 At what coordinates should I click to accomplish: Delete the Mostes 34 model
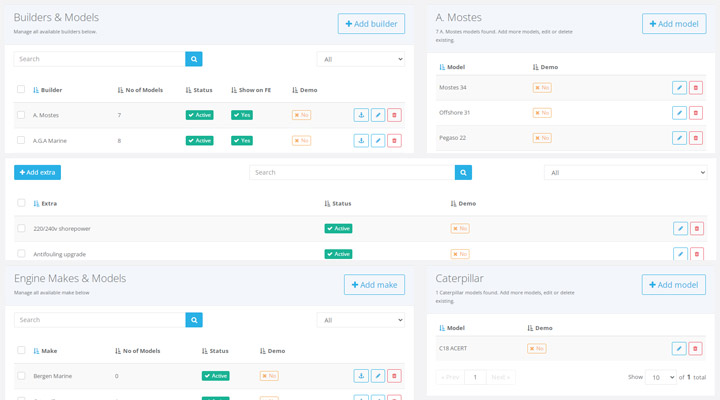(x=696, y=88)
